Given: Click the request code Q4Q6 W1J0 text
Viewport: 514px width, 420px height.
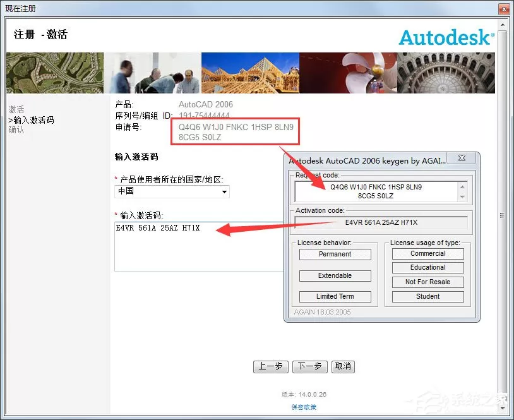Looking at the screenshot, I should point(236,132).
